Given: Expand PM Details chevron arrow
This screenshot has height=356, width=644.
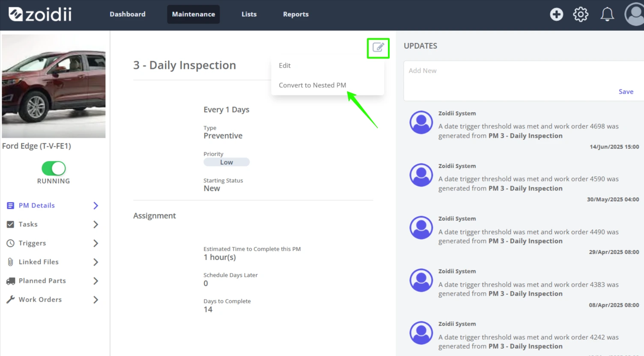Looking at the screenshot, I should (96, 205).
